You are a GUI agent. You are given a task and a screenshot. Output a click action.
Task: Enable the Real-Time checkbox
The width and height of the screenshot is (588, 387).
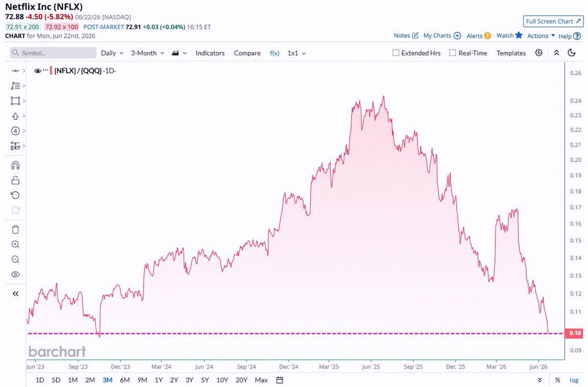[x=452, y=52]
